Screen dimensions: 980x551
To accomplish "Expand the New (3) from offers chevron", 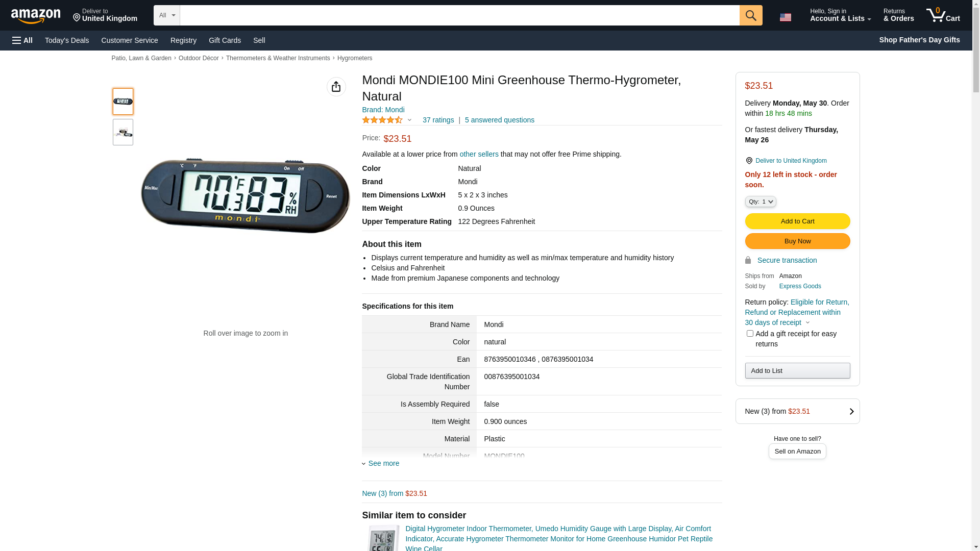I will tap(851, 411).
